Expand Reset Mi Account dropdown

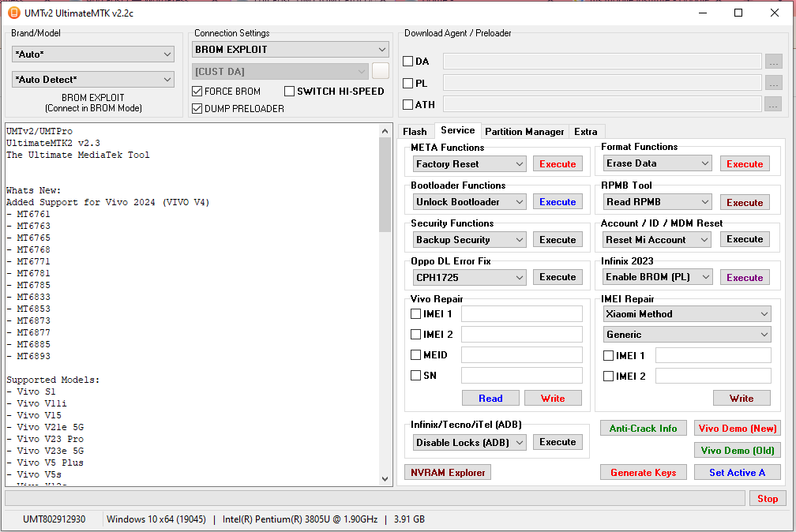pyautogui.click(x=658, y=240)
